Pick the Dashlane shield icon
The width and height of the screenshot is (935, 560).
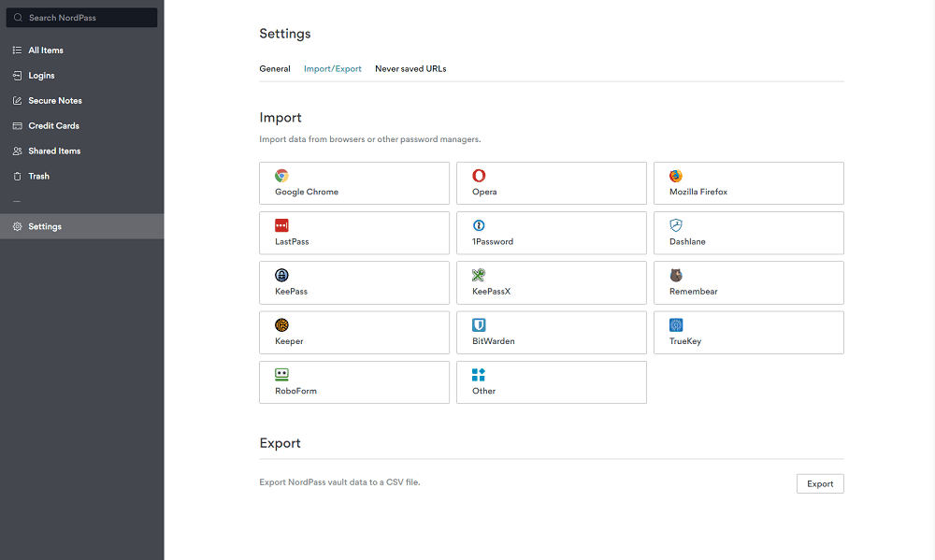click(676, 225)
